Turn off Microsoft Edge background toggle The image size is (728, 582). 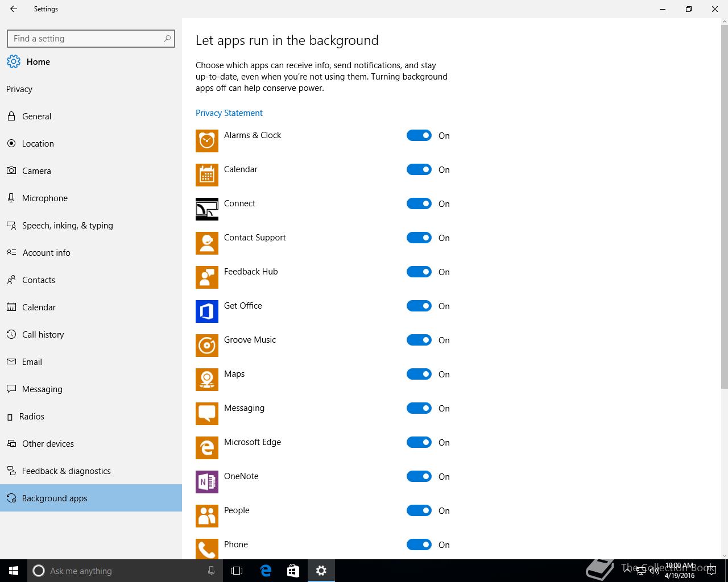pyautogui.click(x=419, y=442)
